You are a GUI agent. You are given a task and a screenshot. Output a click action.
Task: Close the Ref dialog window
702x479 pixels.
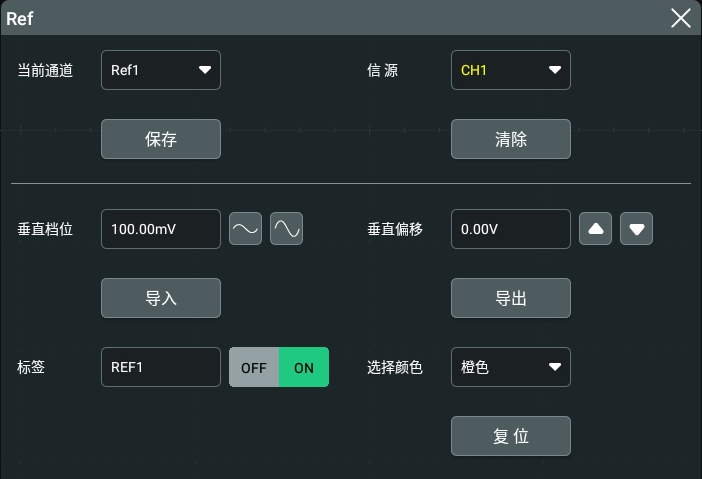pos(680,18)
